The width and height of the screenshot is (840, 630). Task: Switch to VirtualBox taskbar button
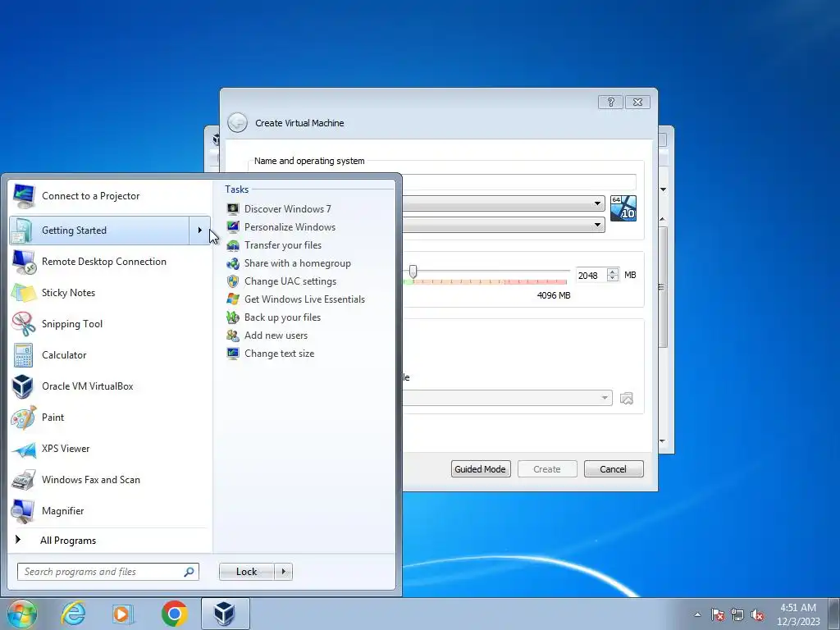tap(225, 614)
